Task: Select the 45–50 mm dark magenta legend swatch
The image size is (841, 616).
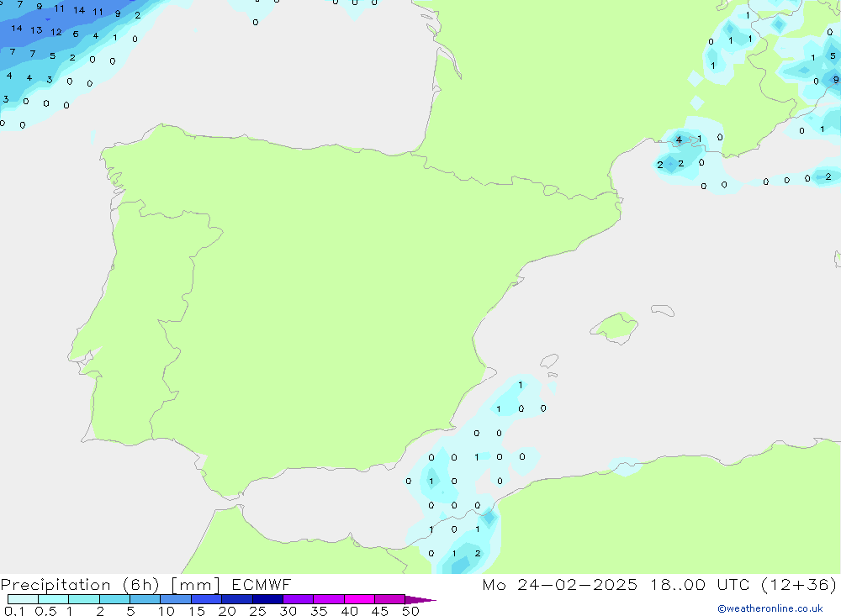Action: tap(390, 599)
